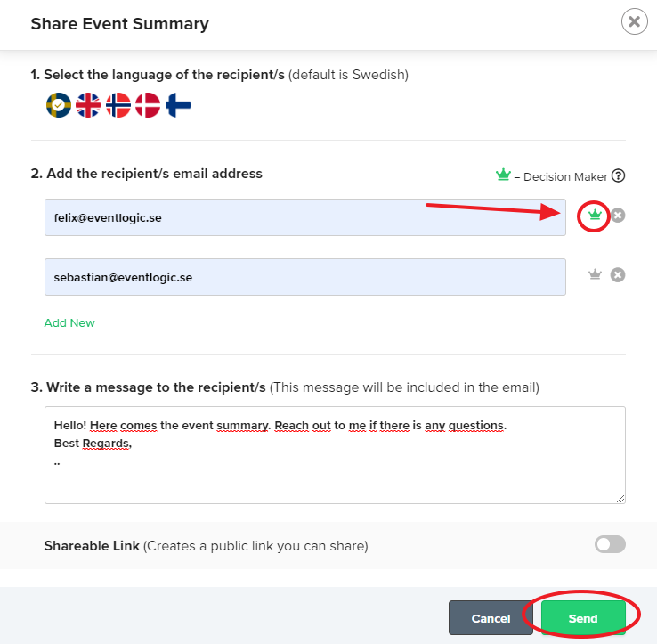Viewport: 657px width, 644px height.
Task: Enable the Shareable Link switch
Action: click(610, 544)
